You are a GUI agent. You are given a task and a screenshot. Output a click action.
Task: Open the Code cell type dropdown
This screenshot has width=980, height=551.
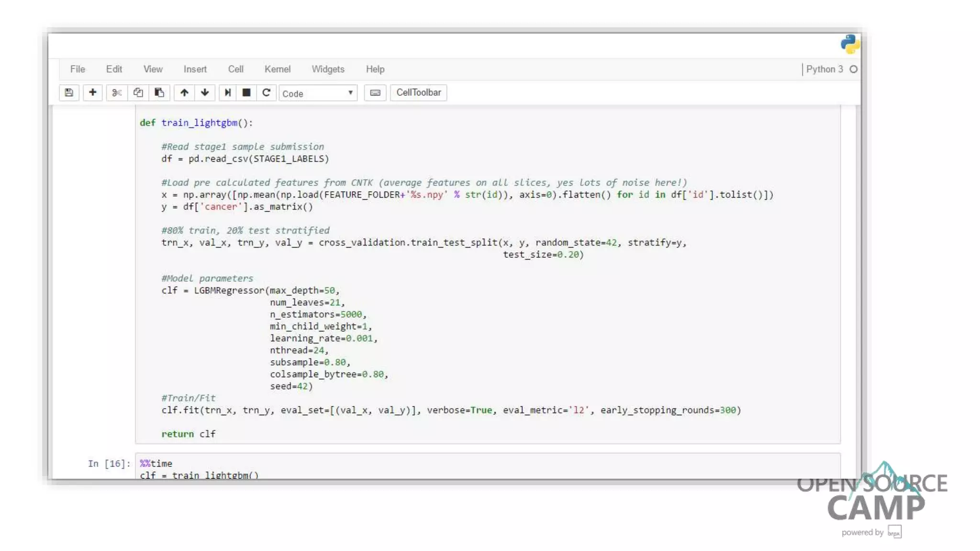(x=318, y=94)
